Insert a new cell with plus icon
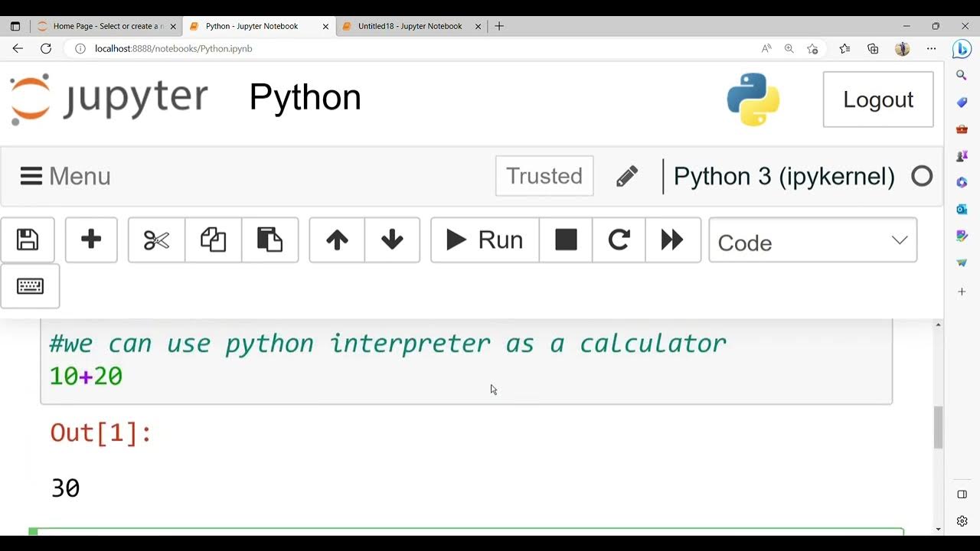The height and width of the screenshot is (551, 980). tap(91, 240)
